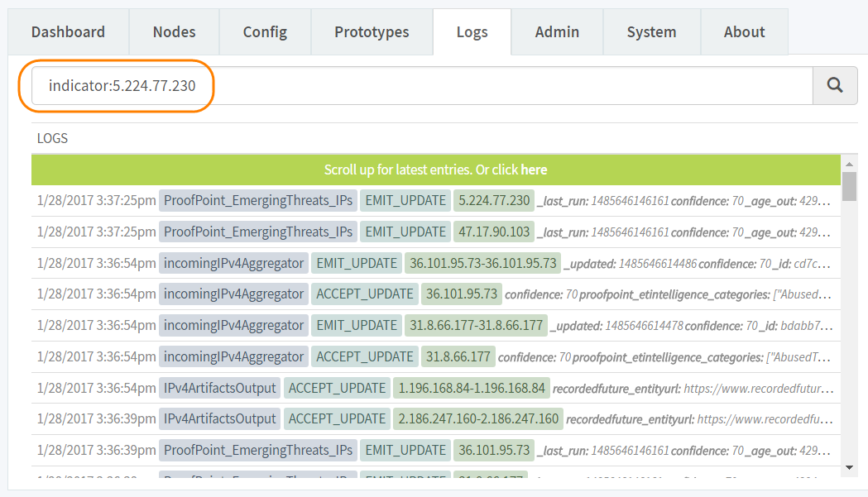Open the Config tab
Image resolution: width=868 pixels, height=497 pixels.
click(265, 32)
